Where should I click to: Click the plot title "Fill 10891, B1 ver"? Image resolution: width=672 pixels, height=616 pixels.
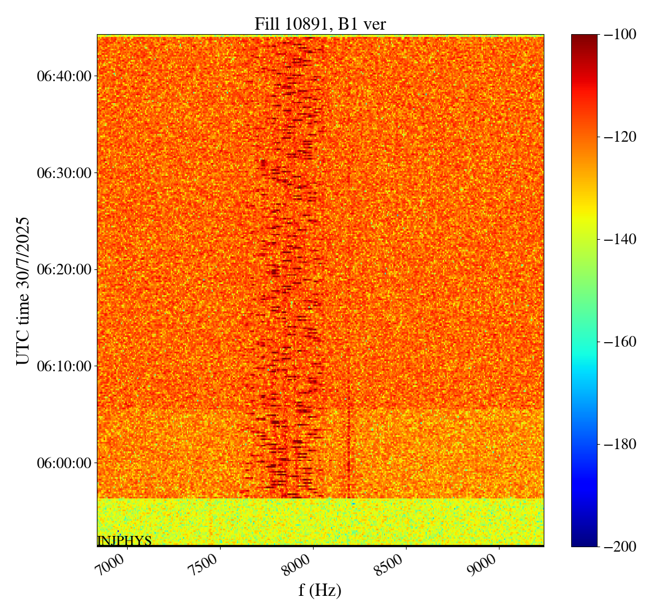click(320, 24)
